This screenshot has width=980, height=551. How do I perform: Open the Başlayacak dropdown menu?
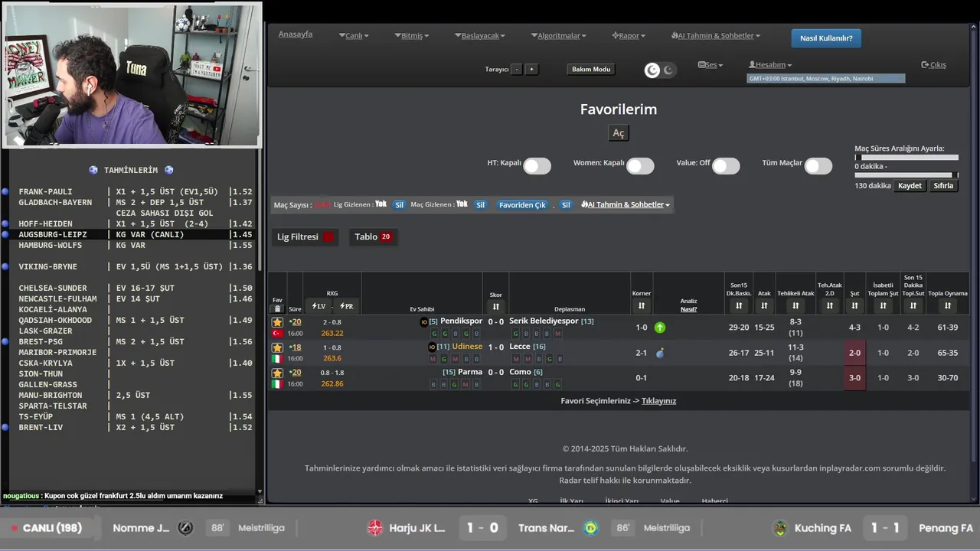click(x=480, y=36)
